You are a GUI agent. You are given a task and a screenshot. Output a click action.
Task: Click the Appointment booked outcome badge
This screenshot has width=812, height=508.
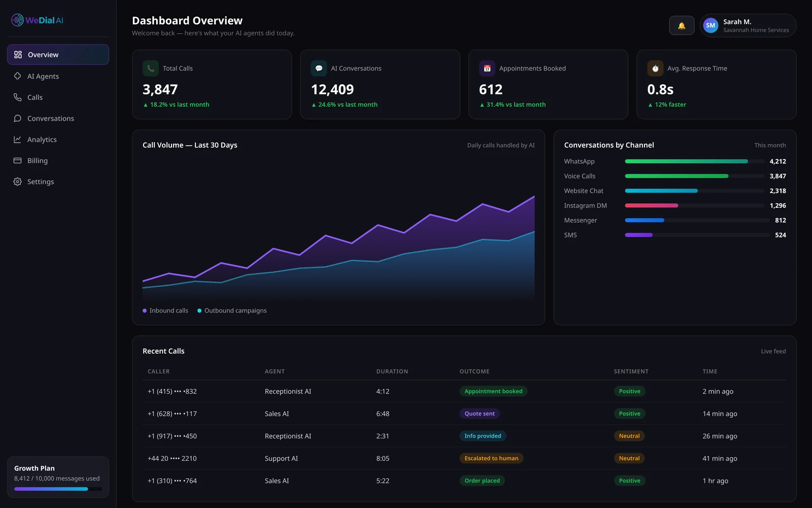pyautogui.click(x=493, y=391)
